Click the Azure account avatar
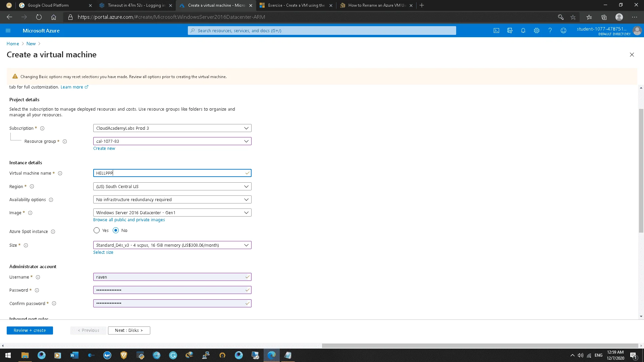 coord(637,31)
